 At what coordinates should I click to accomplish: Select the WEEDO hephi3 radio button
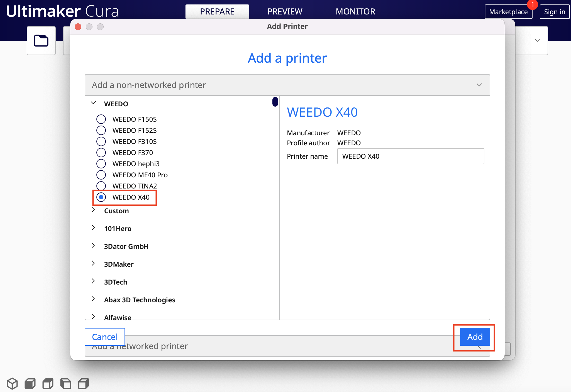(x=101, y=164)
